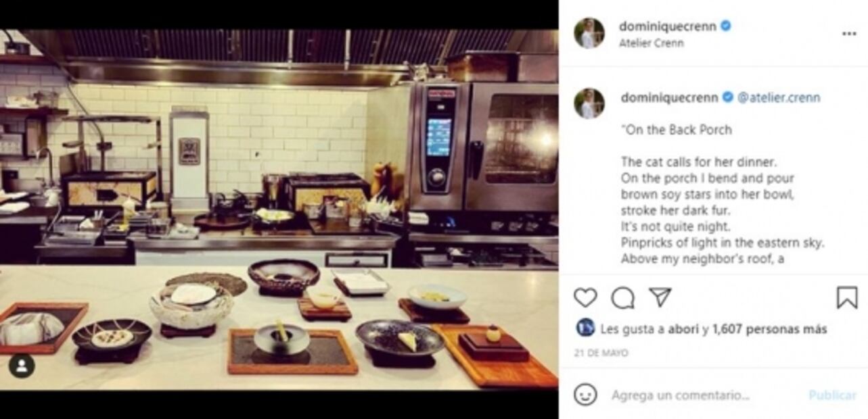Save the post with the bookmark icon
The height and width of the screenshot is (419, 868).
pos(847,298)
